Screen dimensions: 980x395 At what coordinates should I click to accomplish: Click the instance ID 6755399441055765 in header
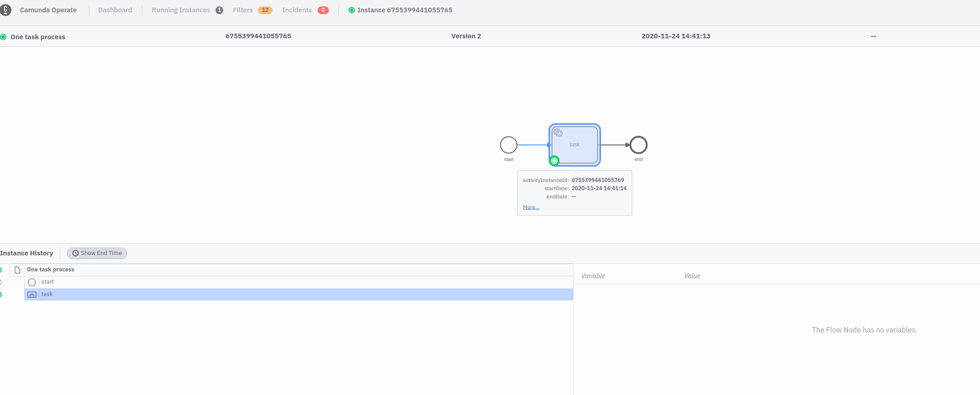[x=258, y=36]
